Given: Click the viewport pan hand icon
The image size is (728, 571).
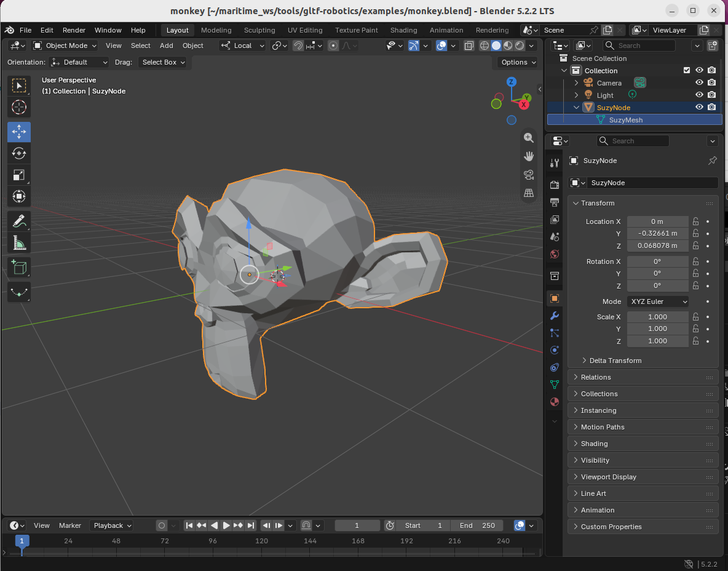Looking at the screenshot, I should (528, 156).
